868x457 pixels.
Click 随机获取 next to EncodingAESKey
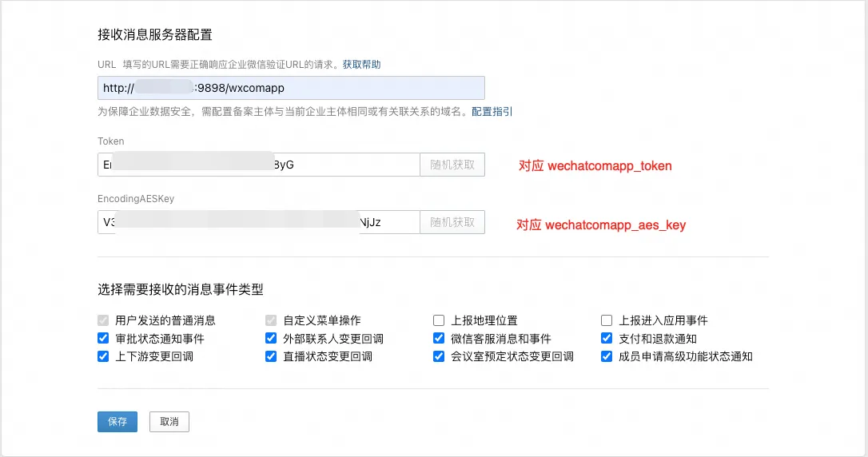pyautogui.click(x=452, y=222)
